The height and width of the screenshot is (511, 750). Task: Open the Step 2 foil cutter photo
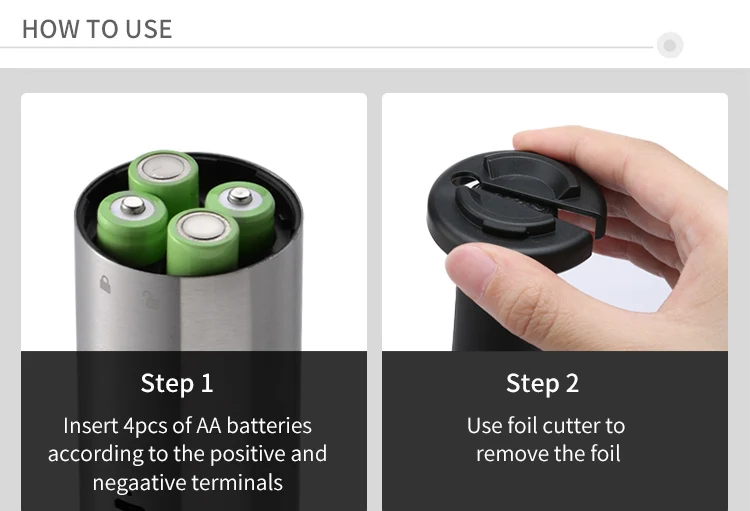(x=555, y=222)
